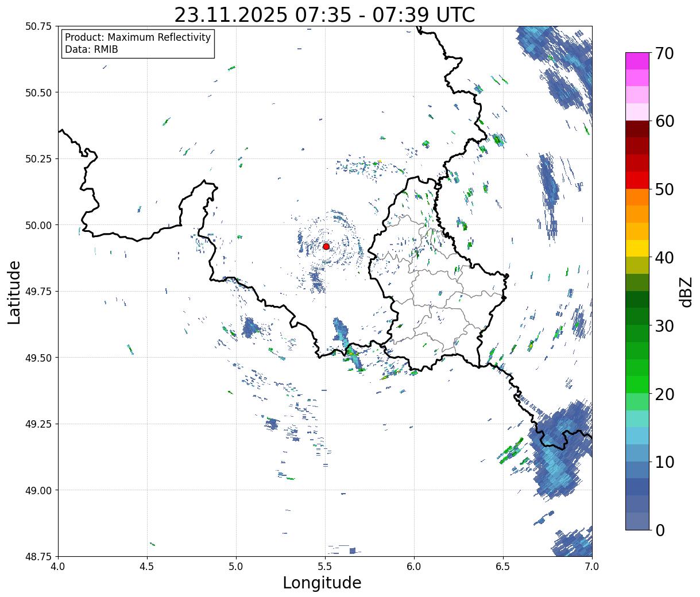This screenshot has width=700, height=597.
Task: Pick the magenta swatch at colorbar top
Action: [637, 61]
